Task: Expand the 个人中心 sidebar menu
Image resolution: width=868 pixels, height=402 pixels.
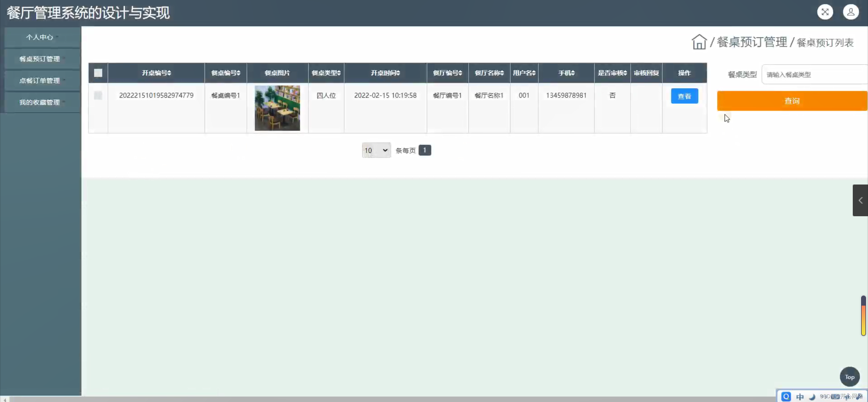Action: (x=40, y=37)
